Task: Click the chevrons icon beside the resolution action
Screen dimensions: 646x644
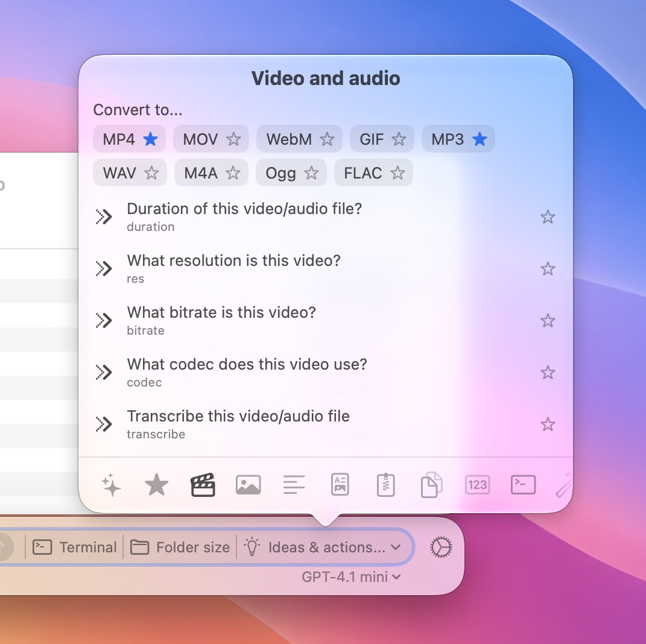Action: (x=104, y=268)
